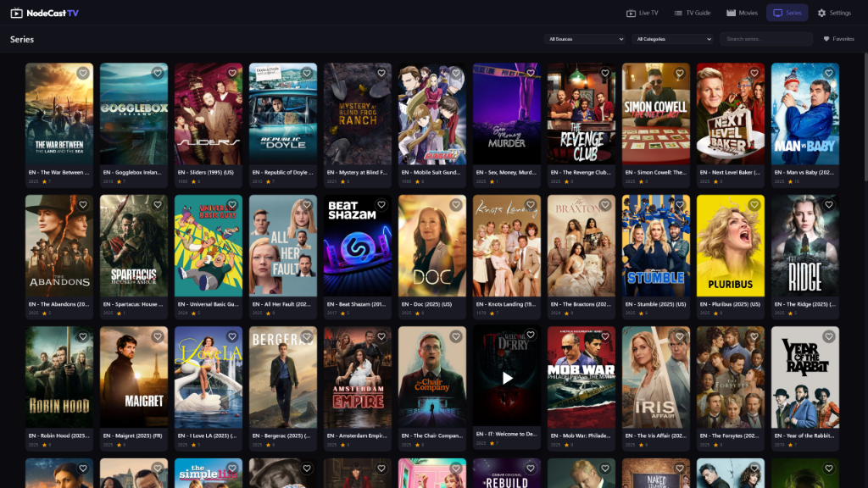Expand the All Sources dropdown
Image resolution: width=868 pixels, height=488 pixels.
(586, 39)
